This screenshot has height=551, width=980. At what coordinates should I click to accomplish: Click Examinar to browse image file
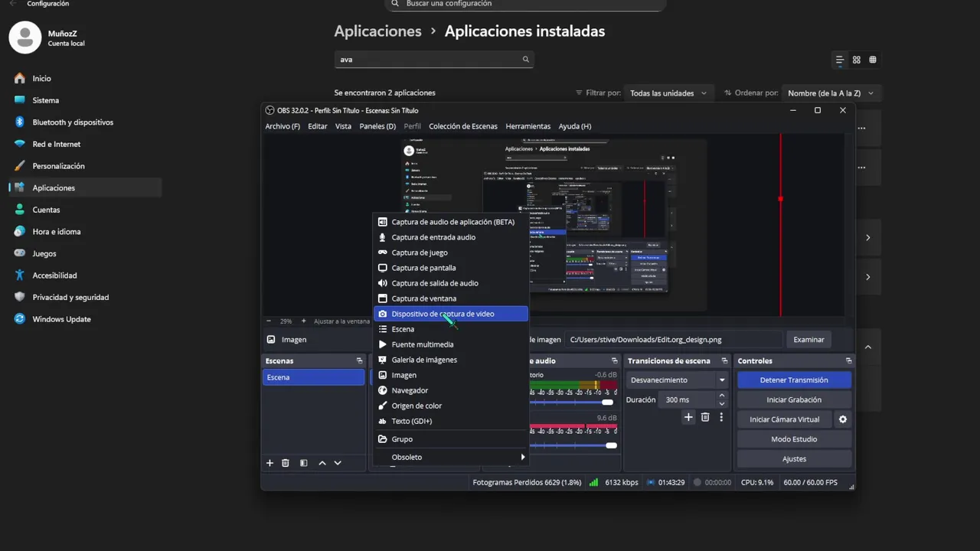coord(808,340)
